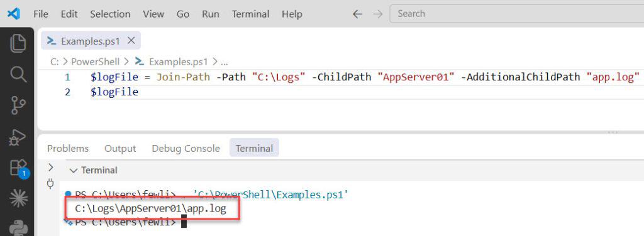
Task: Open the Help menu
Action: pos(292,14)
